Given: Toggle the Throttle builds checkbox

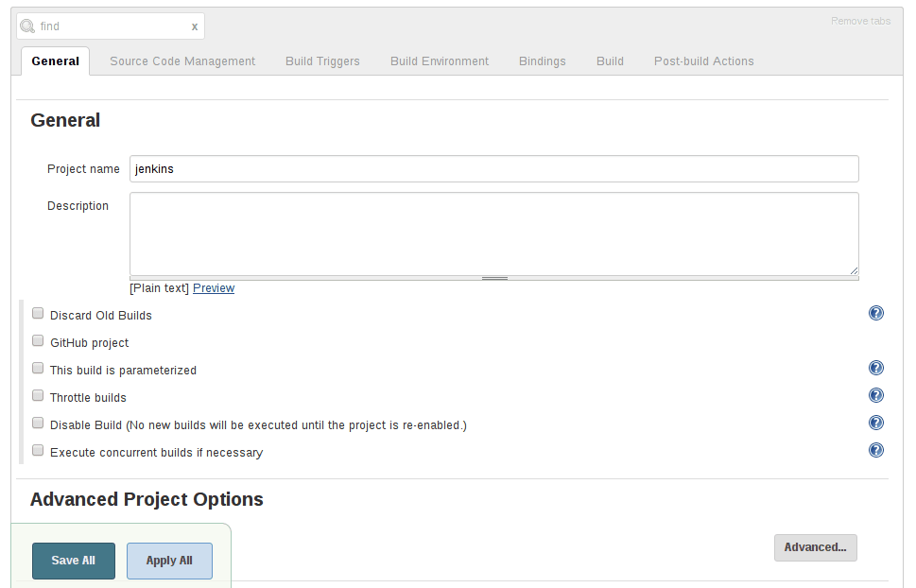Looking at the screenshot, I should pyautogui.click(x=37, y=394).
